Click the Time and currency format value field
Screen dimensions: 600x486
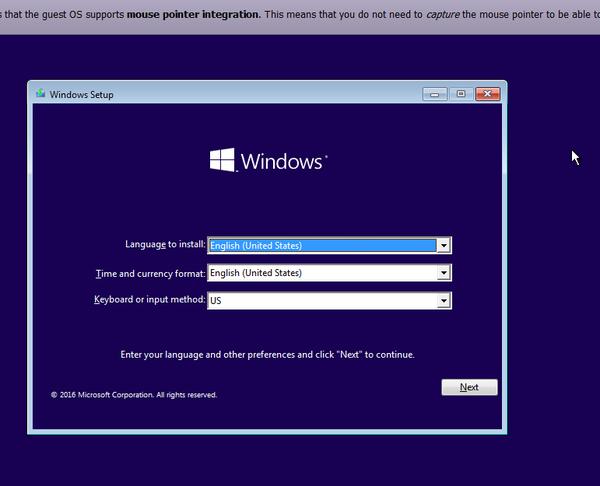pyautogui.click(x=321, y=273)
